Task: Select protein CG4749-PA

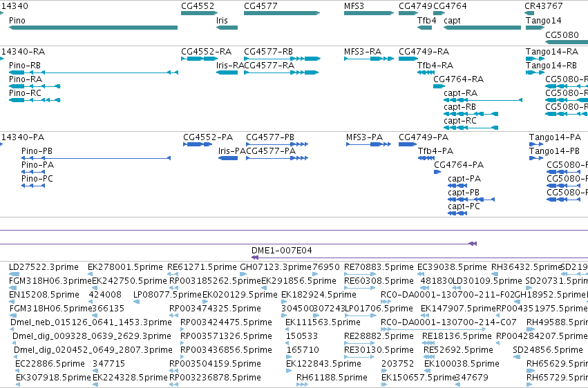Action: point(408,144)
